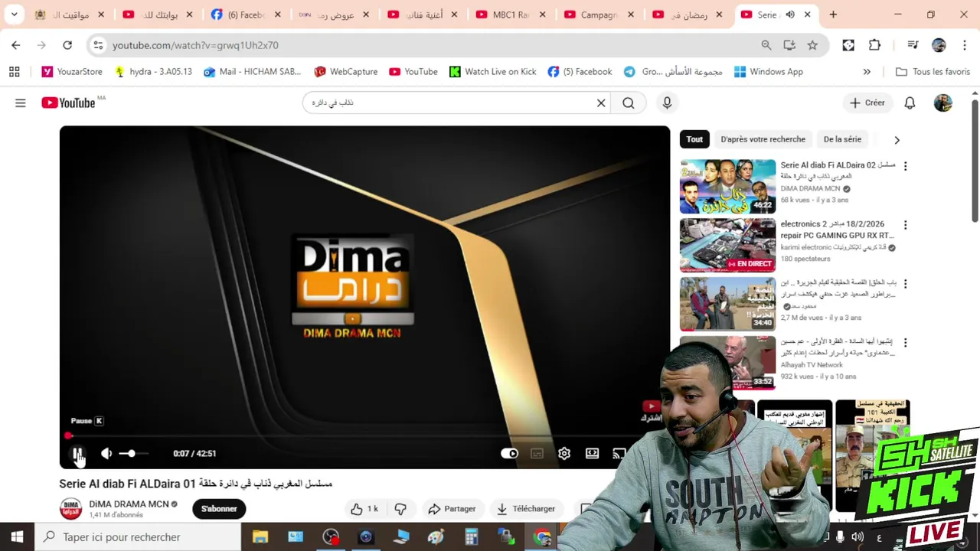Open the Tous les favoris folder

933,72
